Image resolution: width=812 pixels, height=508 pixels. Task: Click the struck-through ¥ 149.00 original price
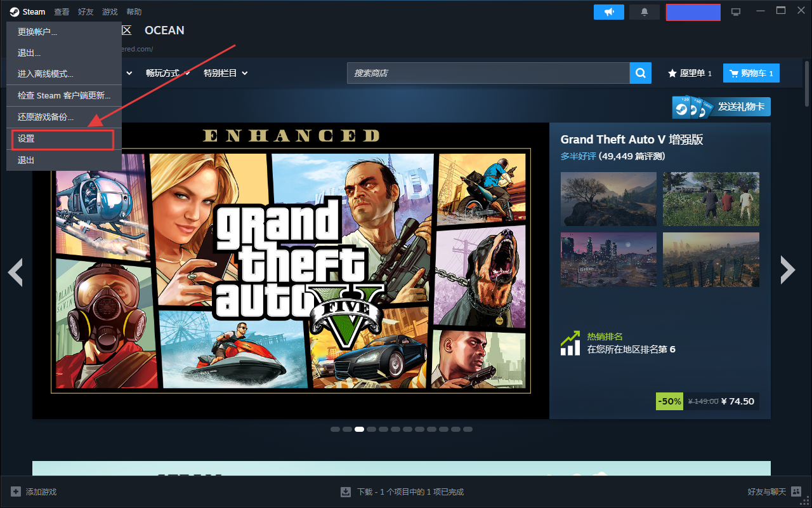(x=703, y=401)
